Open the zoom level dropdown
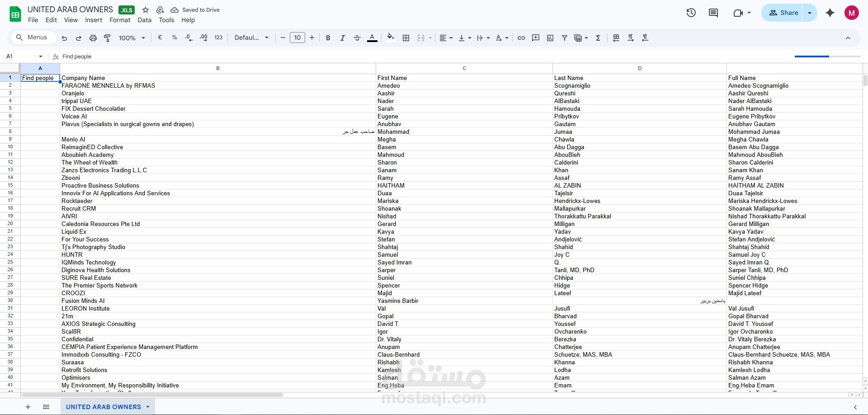Screen dimensions: 868x415 coord(132,38)
